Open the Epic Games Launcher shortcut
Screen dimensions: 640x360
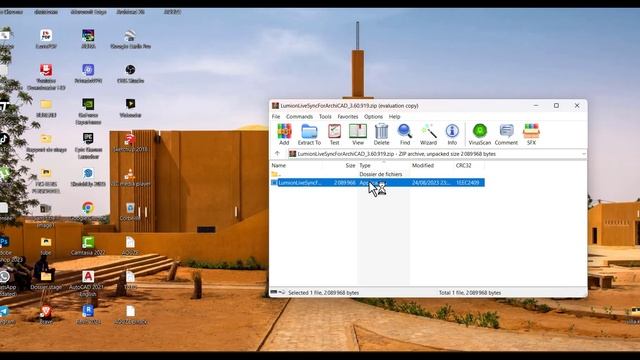[x=88, y=146]
